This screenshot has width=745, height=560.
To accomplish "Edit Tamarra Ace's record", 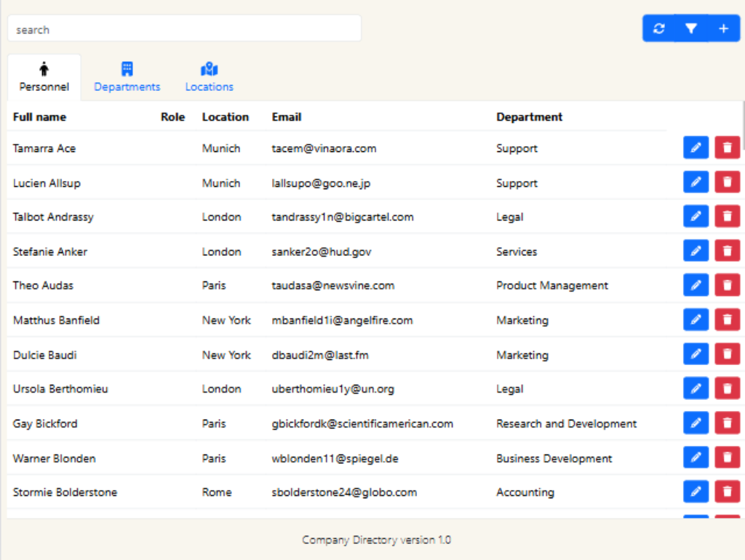I will pos(696,147).
